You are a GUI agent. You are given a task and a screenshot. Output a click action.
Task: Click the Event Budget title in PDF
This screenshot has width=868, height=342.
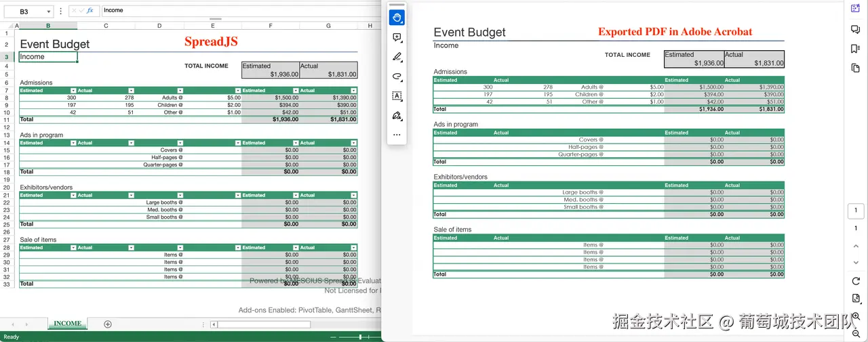469,33
